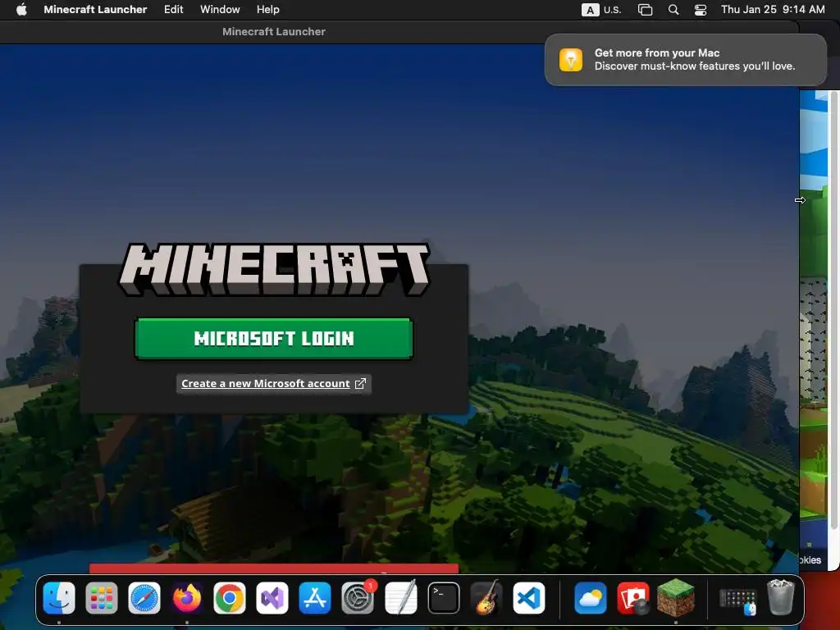The height and width of the screenshot is (630, 840).
Task: Open Launchpad from the Dock
Action: (101, 597)
